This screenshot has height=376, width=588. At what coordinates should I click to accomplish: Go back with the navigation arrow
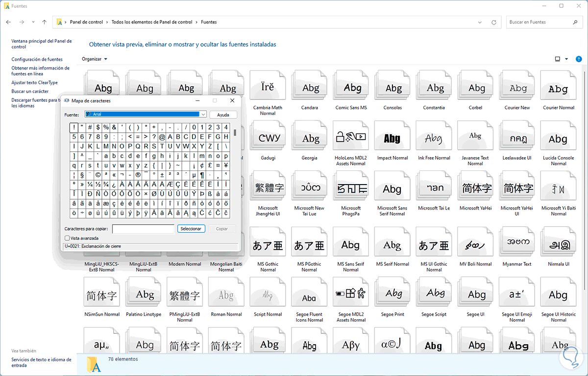tap(8, 22)
